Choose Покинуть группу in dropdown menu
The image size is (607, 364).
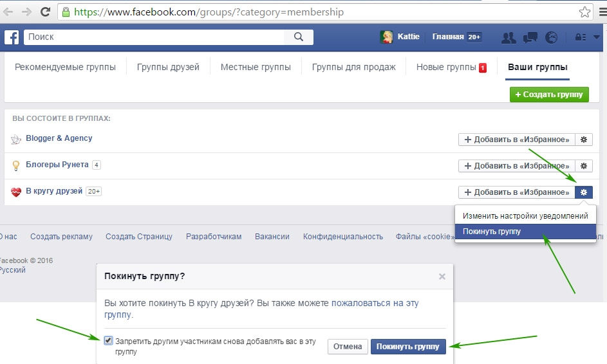coord(525,232)
